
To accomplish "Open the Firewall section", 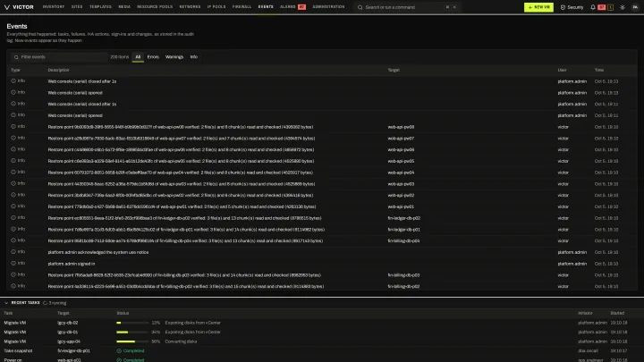I will point(241,7).
